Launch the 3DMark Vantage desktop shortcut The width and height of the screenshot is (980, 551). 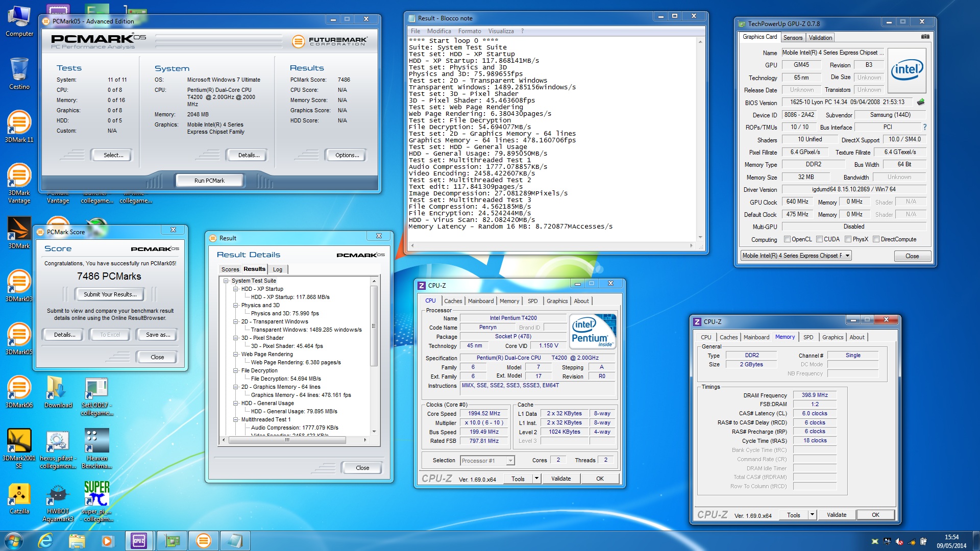19,182
